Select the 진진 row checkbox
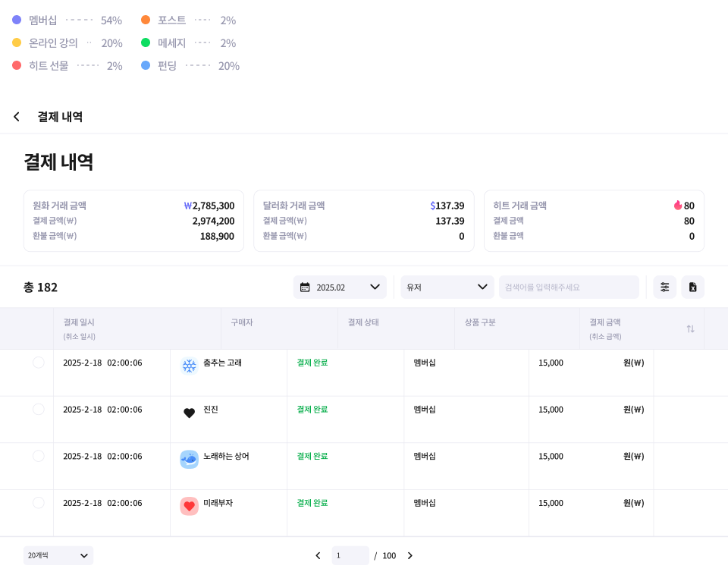This screenshot has width=728, height=575. click(x=39, y=410)
